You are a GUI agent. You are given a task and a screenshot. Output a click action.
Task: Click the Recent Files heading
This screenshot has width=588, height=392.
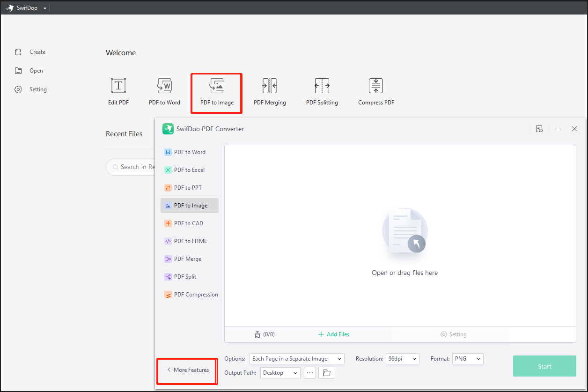point(124,134)
